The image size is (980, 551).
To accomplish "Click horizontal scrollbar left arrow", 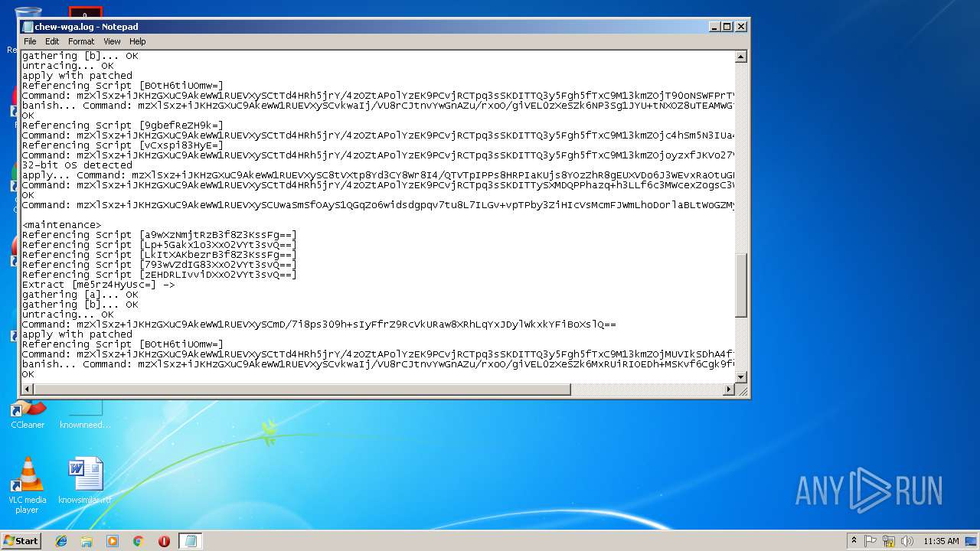I will click(27, 390).
